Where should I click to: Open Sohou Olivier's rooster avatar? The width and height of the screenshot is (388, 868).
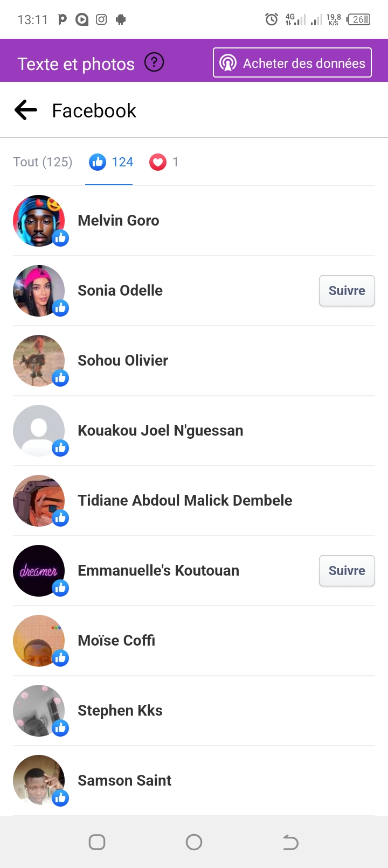(x=39, y=361)
